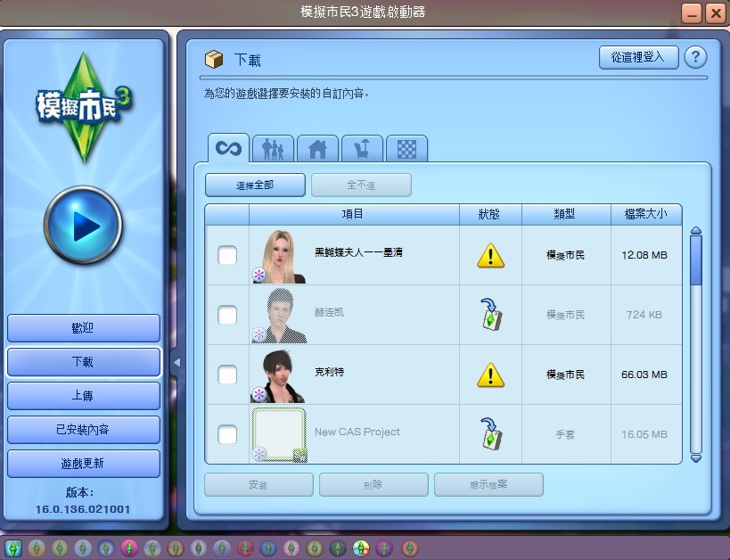Image resolution: width=730 pixels, height=560 pixels.
Task: Open the 遊戲更新 game updates section
Action: (x=83, y=464)
